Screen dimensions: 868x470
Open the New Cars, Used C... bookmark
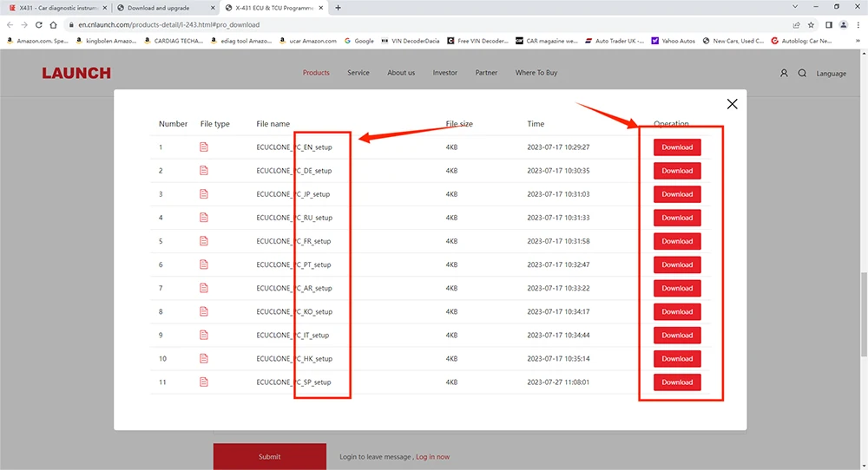[733, 41]
